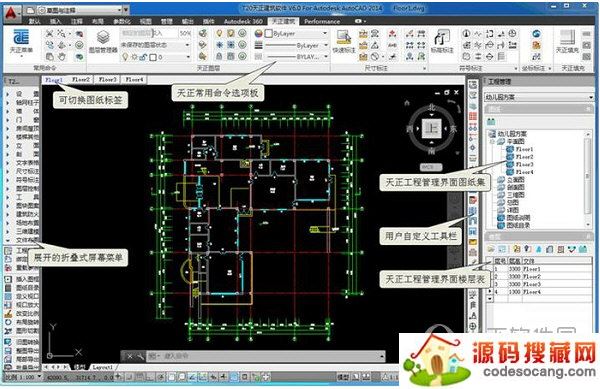Select the 标高标注 elevation annotation tool
This screenshot has height=389, width=600.
tap(442, 41)
